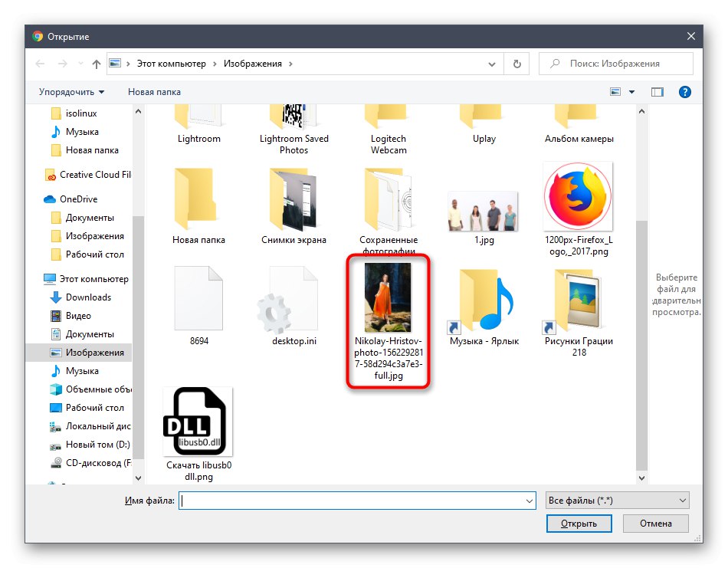Viewport: 728px width, 568px height.
Task: Select the Lightroom folder
Action: (x=198, y=124)
